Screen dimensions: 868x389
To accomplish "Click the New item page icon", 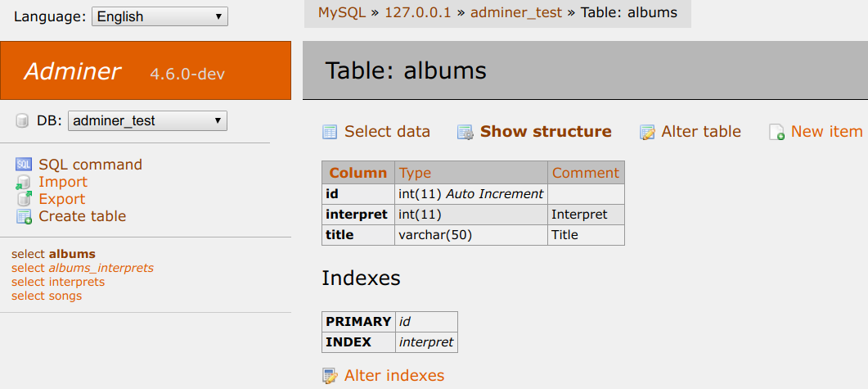I will 777,132.
